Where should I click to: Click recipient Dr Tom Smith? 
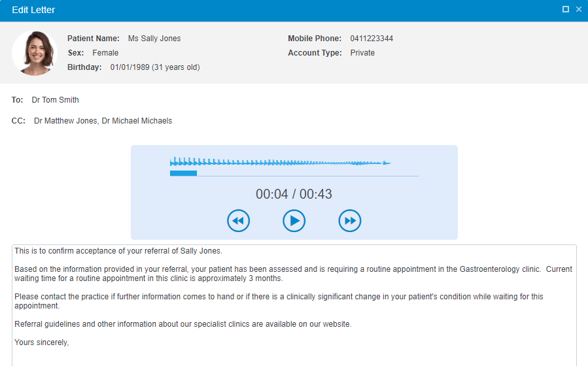click(x=55, y=100)
